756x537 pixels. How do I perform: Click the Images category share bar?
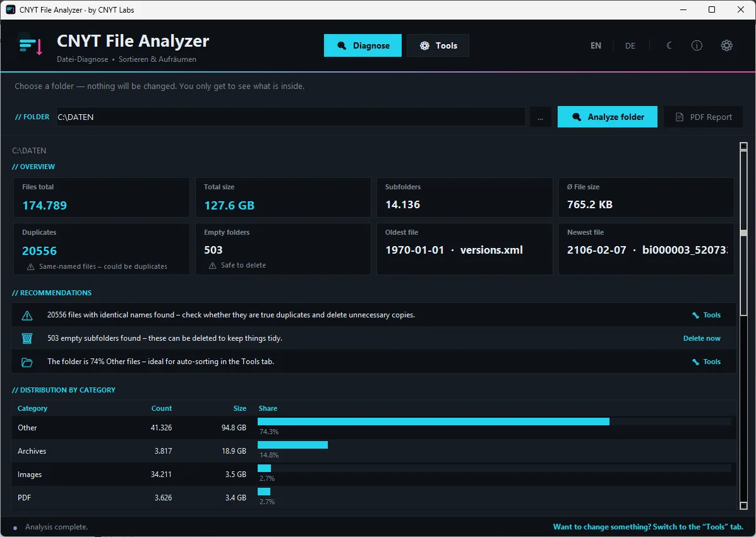[x=264, y=469]
